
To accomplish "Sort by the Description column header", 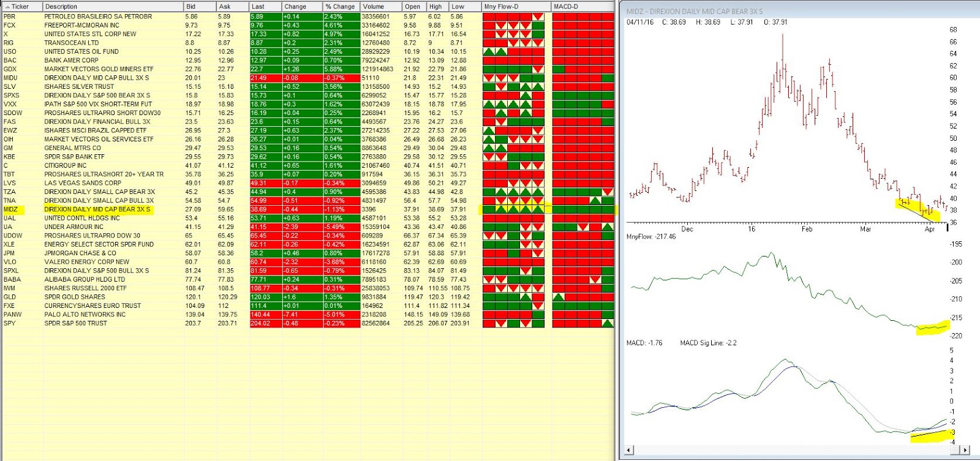I will [113, 7].
